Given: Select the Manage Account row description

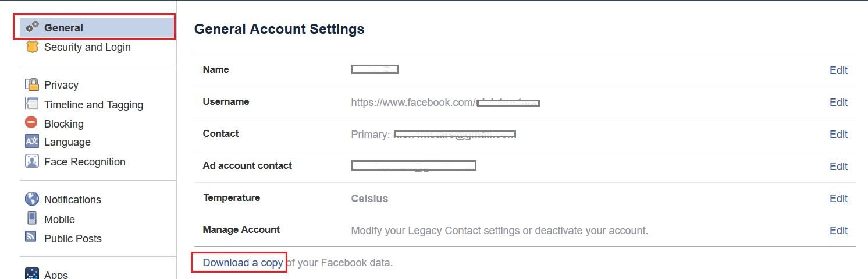Looking at the screenshot, I should click(x=499, y=231).
